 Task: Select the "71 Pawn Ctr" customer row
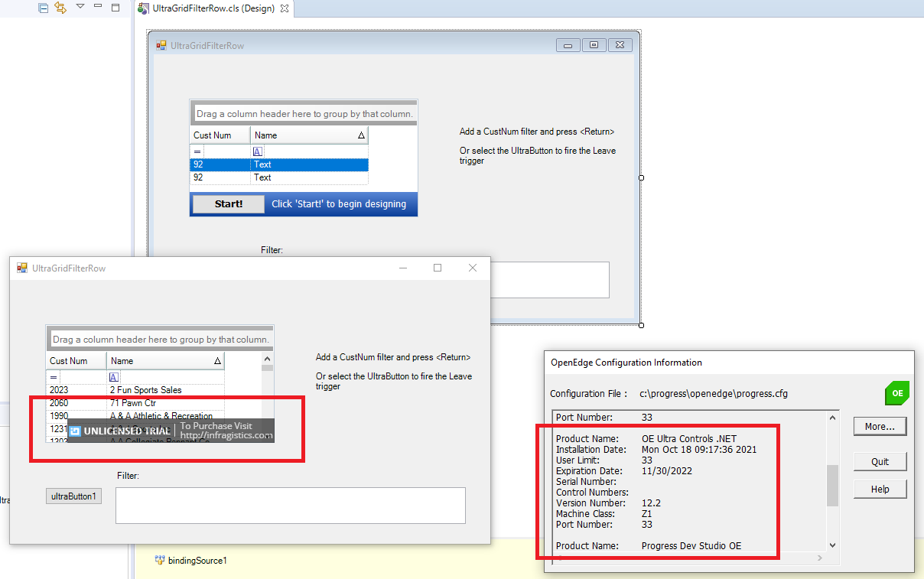point(135,403)
